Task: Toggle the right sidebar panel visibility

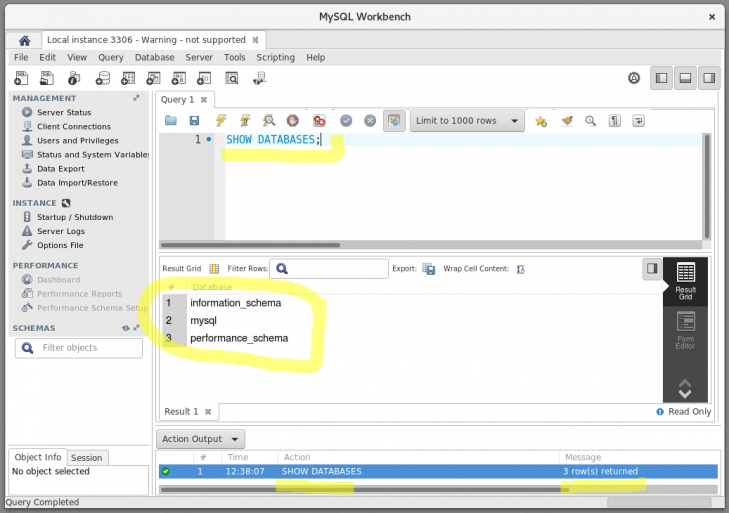Action: pos(709,78)
